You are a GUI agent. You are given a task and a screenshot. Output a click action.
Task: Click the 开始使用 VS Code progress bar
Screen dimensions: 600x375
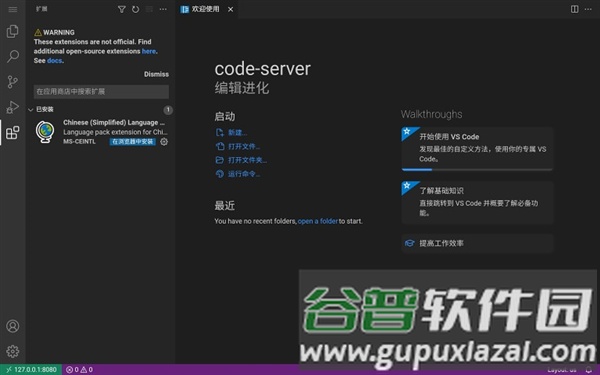[x=477, y=169]
